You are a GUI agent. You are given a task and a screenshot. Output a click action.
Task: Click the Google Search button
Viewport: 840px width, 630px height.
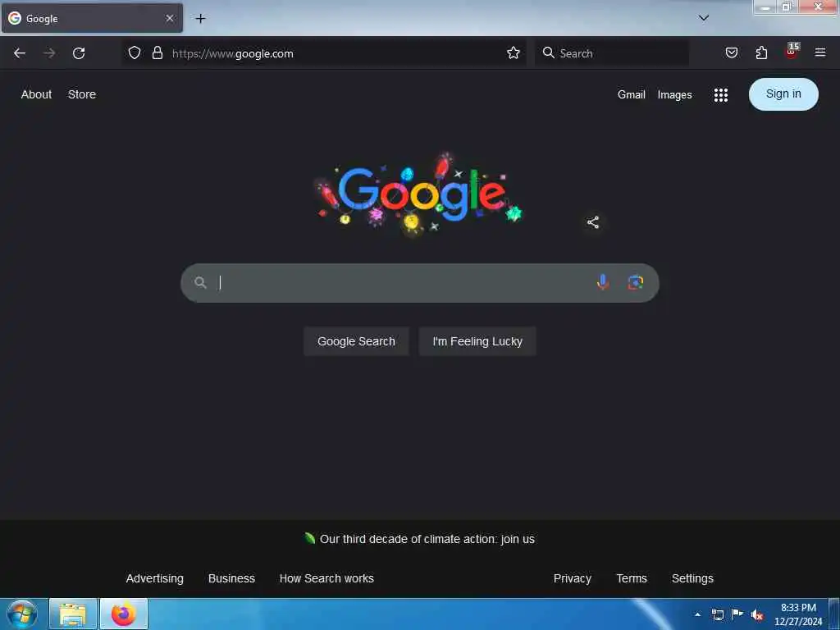(356, 341)
